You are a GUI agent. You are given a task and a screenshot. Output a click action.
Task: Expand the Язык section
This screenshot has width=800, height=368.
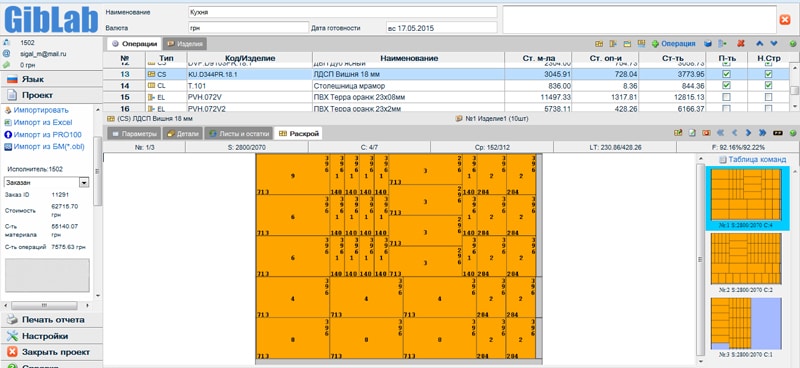coord(51,80)
